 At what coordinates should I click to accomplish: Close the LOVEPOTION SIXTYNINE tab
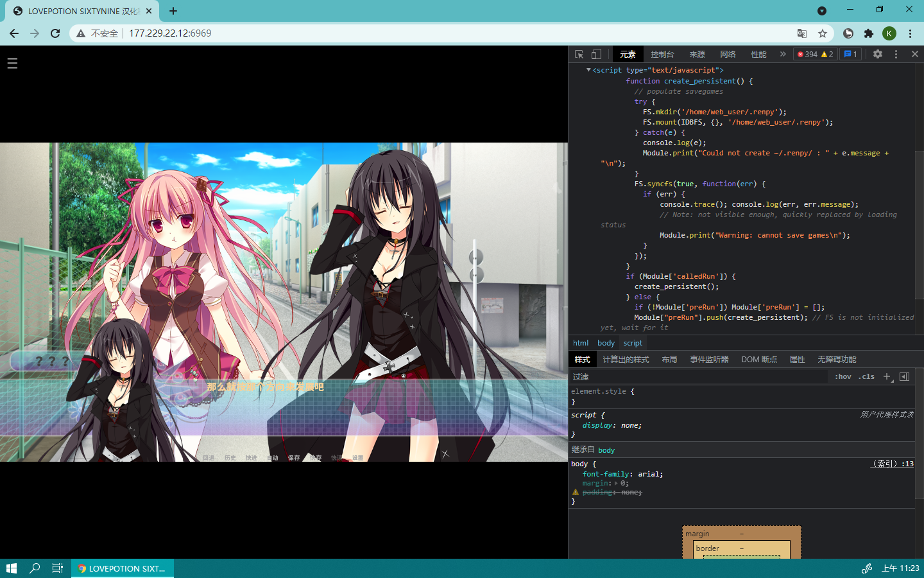click(149, 11)
